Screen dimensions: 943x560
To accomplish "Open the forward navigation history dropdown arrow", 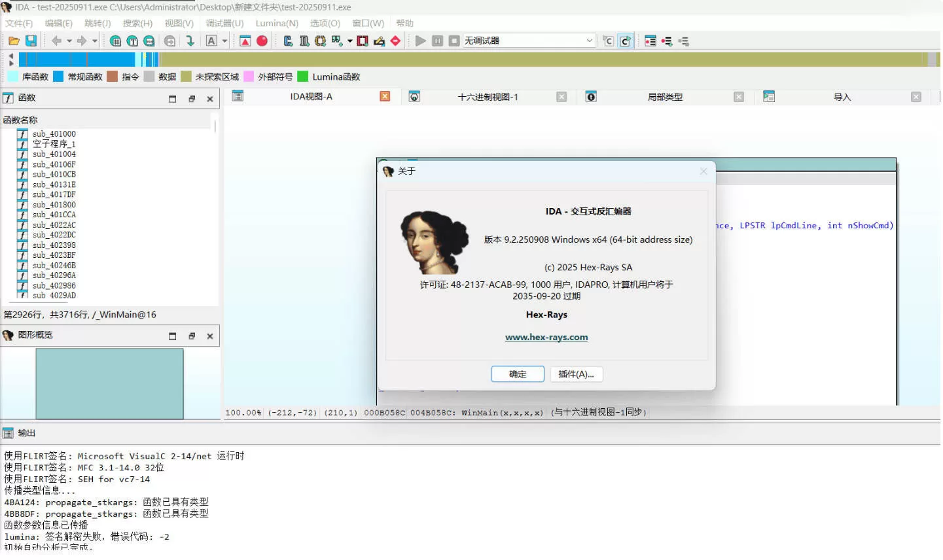I will [x=94, y=40].
